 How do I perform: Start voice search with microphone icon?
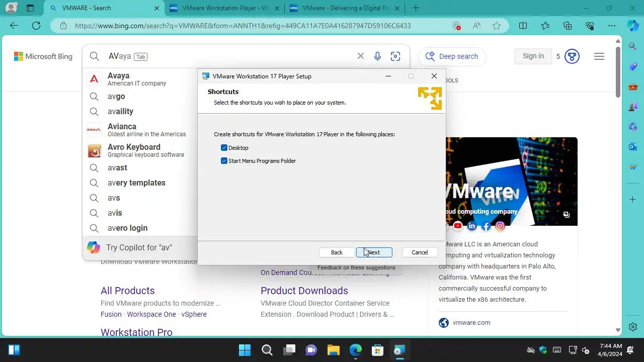377,56
